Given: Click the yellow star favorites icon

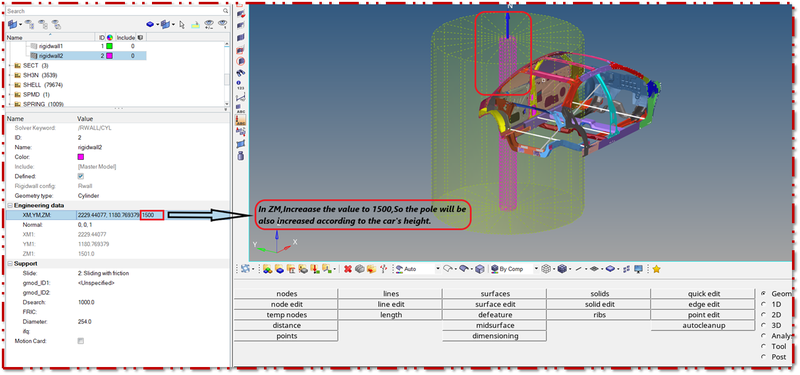Looking at the screenshot, I should click(x=657, y=269).
